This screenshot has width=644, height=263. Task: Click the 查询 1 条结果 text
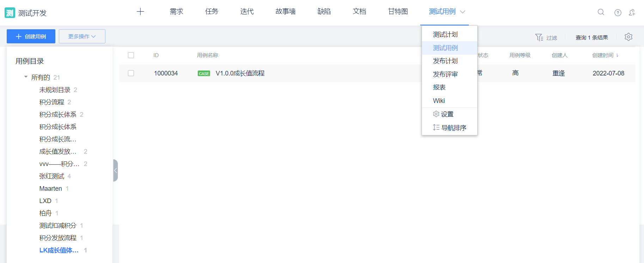pyautogui.click(x=592, y=38)
